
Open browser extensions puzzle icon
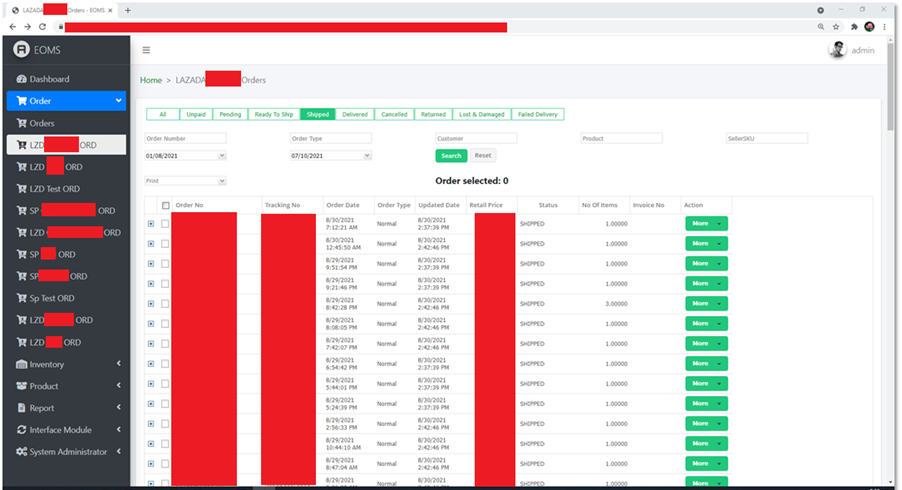click(x=854, y=26)
